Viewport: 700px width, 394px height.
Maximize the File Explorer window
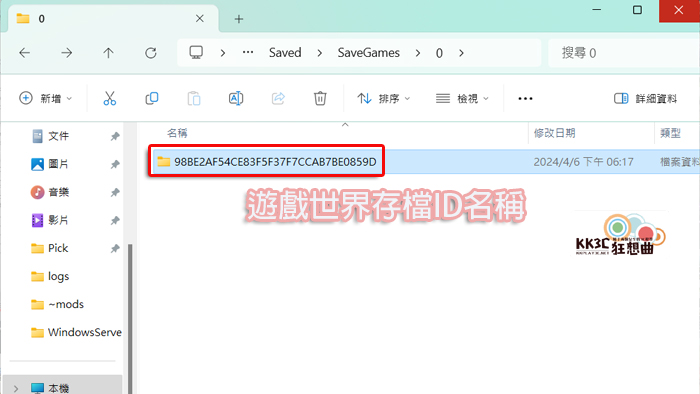click(x=638, y=10)
